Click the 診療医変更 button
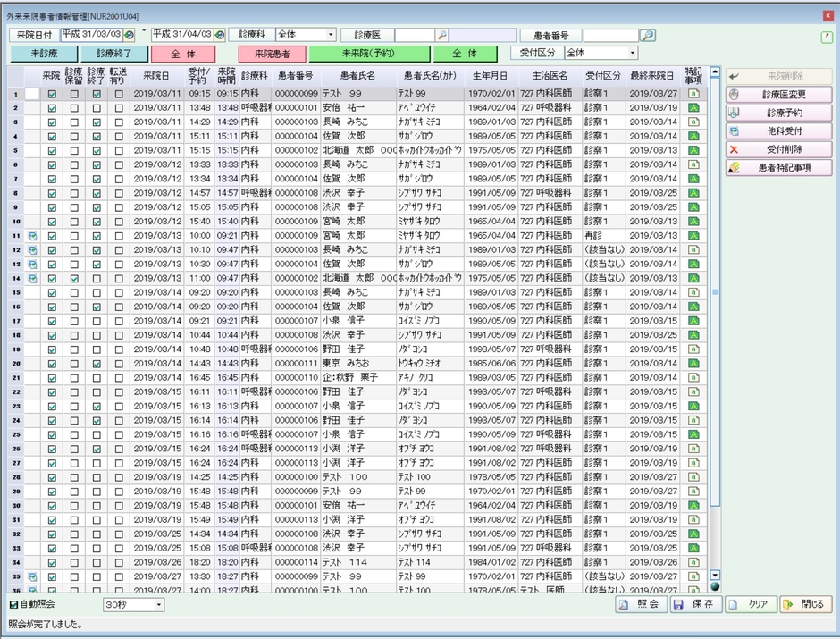 (x=778, y=95)
